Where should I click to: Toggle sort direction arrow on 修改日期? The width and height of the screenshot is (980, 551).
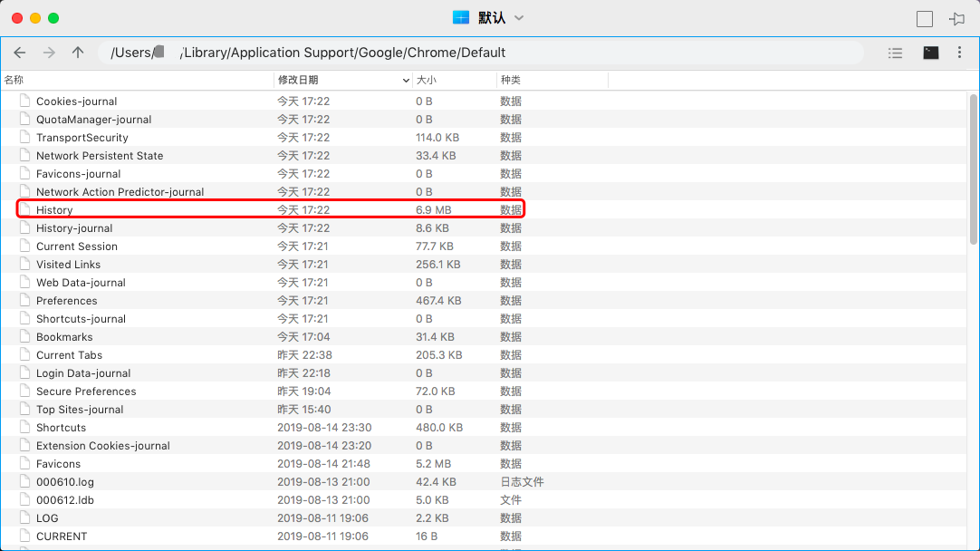(x=406, y=80)
